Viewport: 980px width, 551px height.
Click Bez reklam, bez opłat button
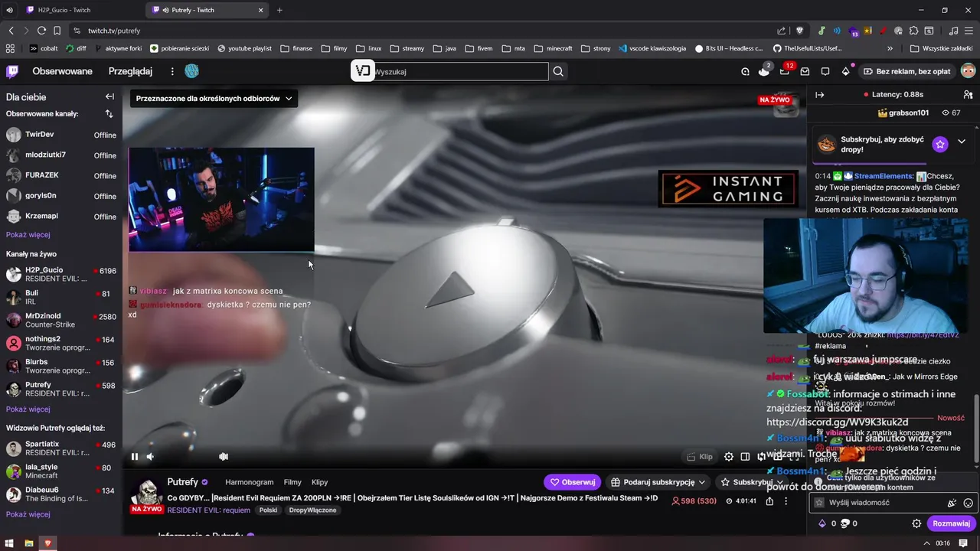point(907,71)
